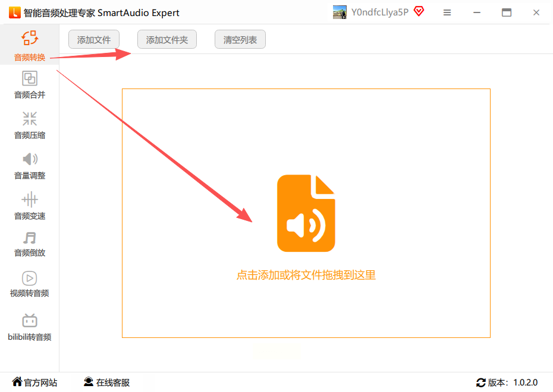This screenshot has width=553, height=392.
Task: Click the large orange audio file icon
Action: (306, 213)
